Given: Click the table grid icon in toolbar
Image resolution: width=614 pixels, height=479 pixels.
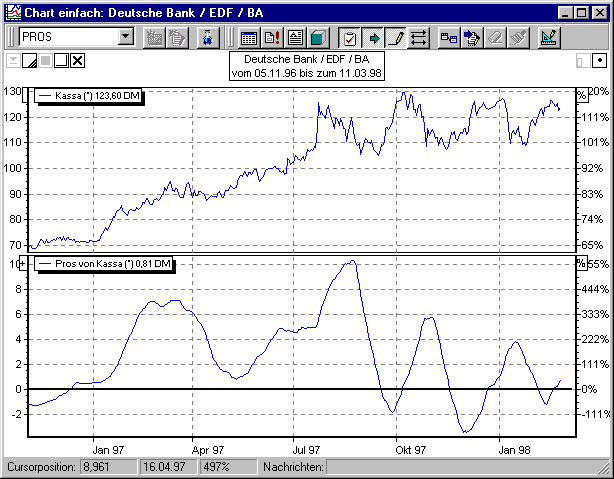Looking at the screenshot, I should pyautogui.click(x=249, y=39).
